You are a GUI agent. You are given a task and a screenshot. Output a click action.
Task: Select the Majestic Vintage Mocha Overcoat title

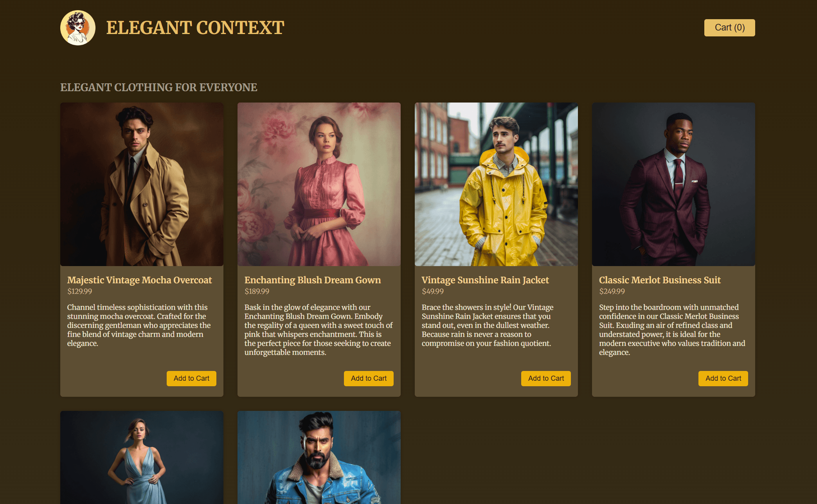[x=139, y=280]
